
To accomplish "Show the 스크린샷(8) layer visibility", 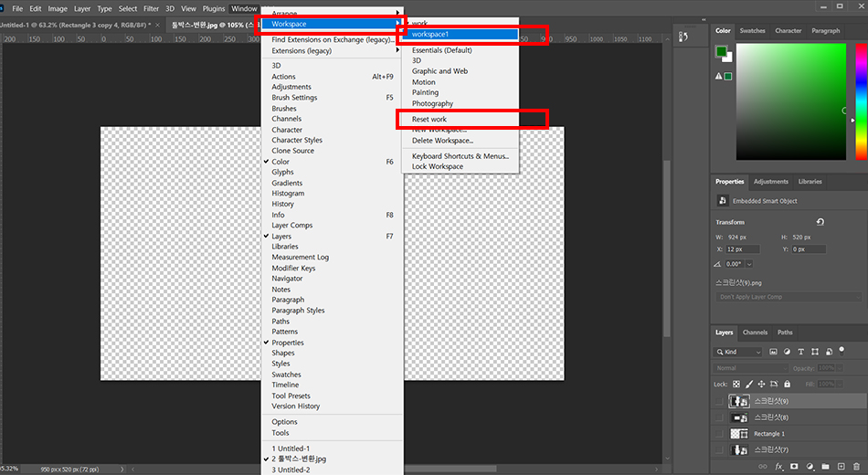I will (718, 417).
